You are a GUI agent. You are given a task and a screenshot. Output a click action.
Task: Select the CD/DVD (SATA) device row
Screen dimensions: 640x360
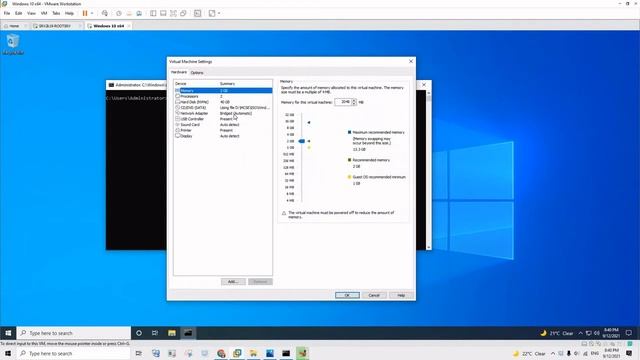point(223,108)
